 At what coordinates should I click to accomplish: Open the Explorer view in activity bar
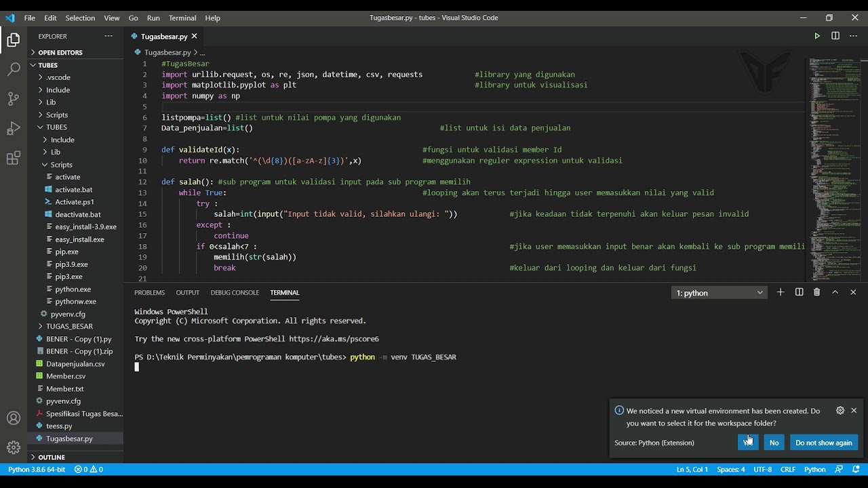(x=14, y=40)
